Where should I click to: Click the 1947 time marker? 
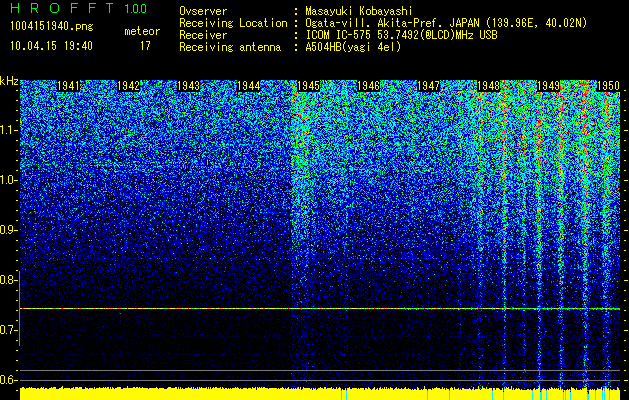(428, 86)
